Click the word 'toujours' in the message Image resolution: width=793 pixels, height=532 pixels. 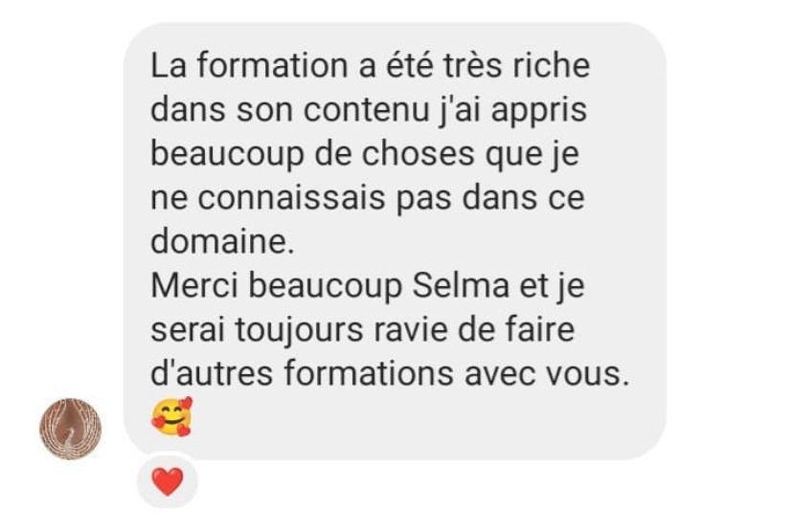[299, 330]
